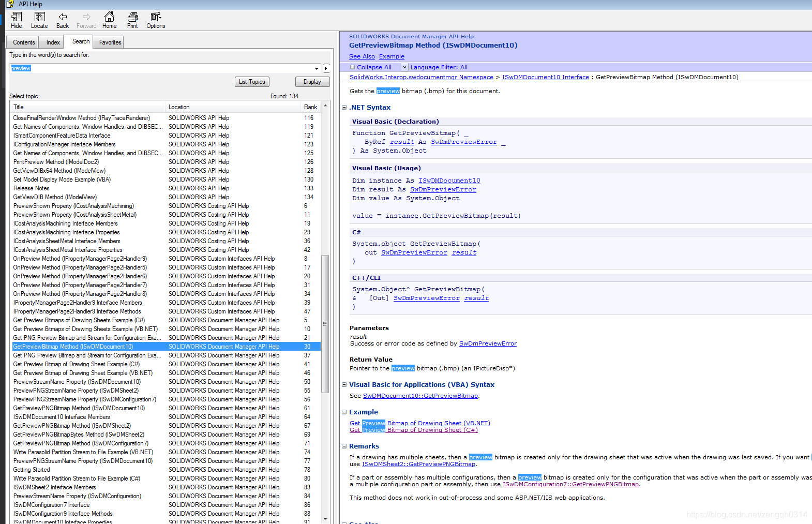Sort results by Rank column header
Viewport: 812px width, 524px height.
point(311,107)
